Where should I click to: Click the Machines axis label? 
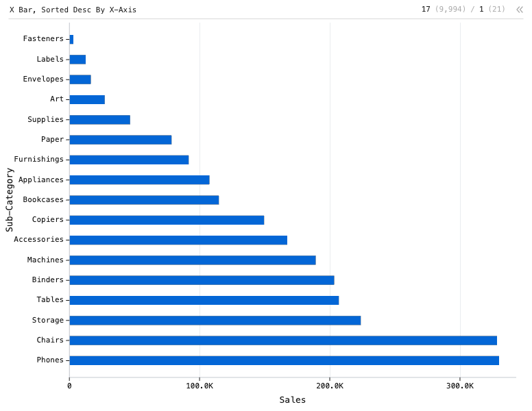pyautogui.click(x=45, y=260)
